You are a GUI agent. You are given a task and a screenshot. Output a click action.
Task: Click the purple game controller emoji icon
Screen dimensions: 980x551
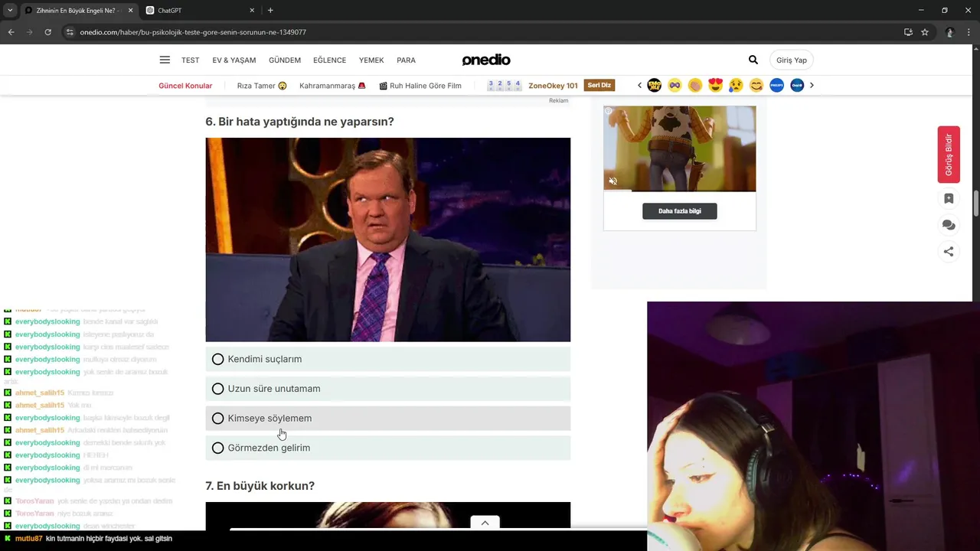click(x=675, y=86)
